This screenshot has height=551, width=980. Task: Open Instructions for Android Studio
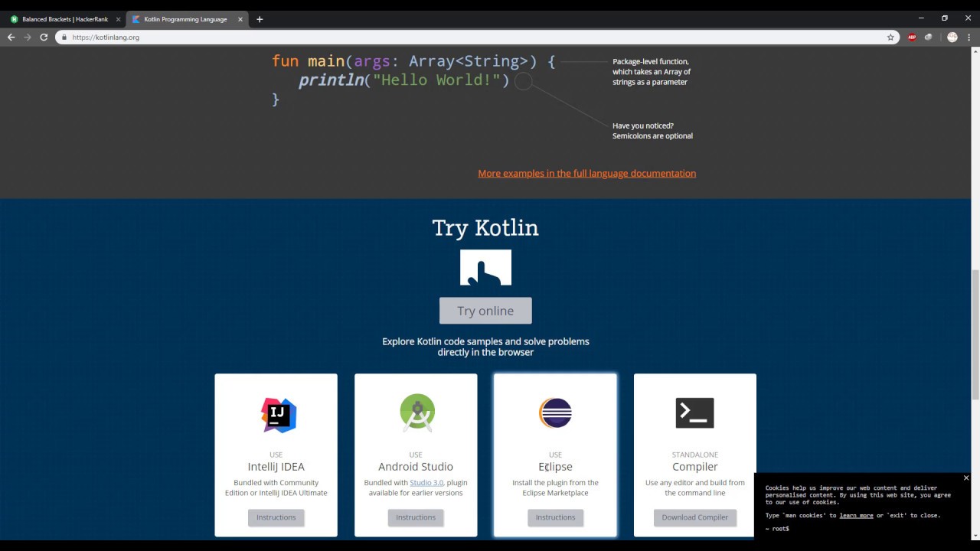click(416, 517)
